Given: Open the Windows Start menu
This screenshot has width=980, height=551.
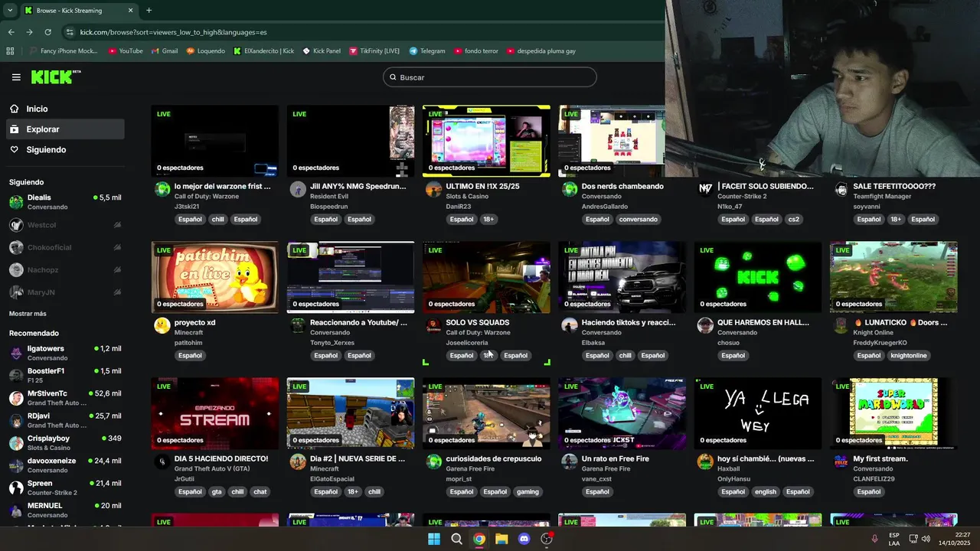Looking at the screenshot, I should tap(434, 539).
